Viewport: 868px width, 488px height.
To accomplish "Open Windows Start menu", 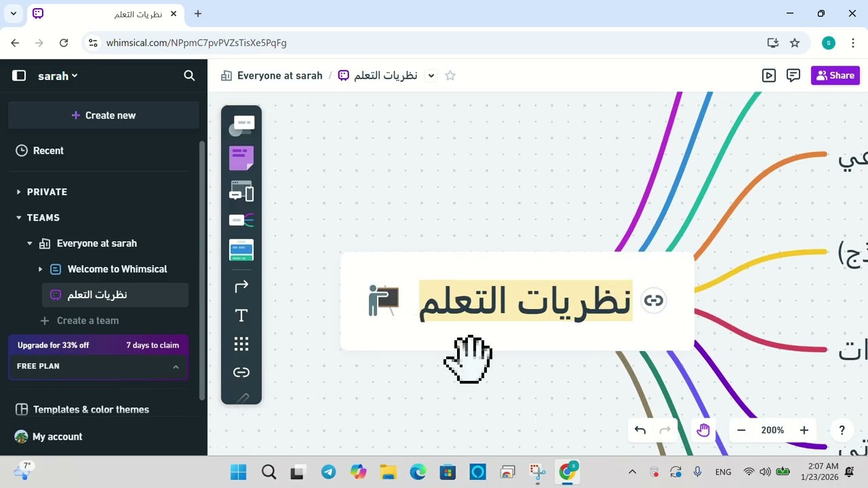I will click(239, 472).
